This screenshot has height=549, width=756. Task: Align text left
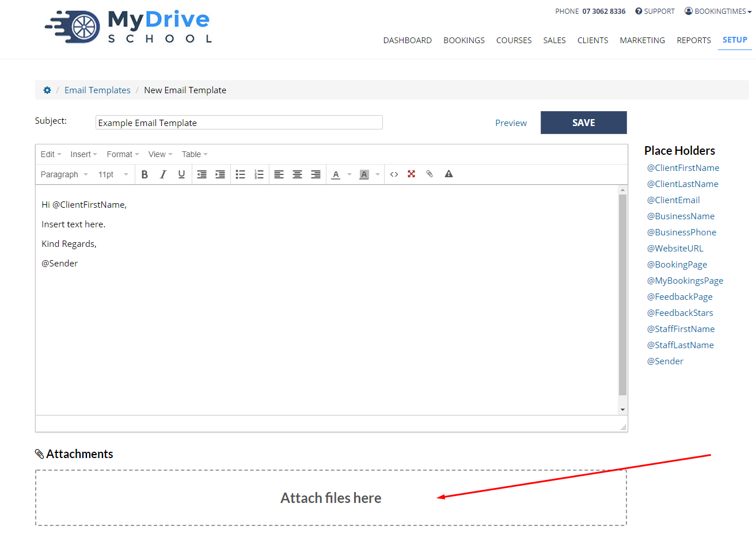(279, 174)
